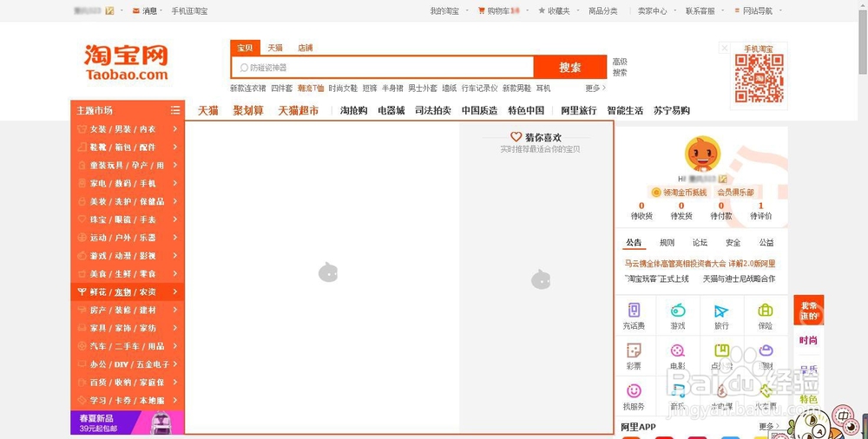Viewport: 868px width, 439px height.
Task: Open the 卖家中心 dropdown menu
Action: click(x=656, y=10)
